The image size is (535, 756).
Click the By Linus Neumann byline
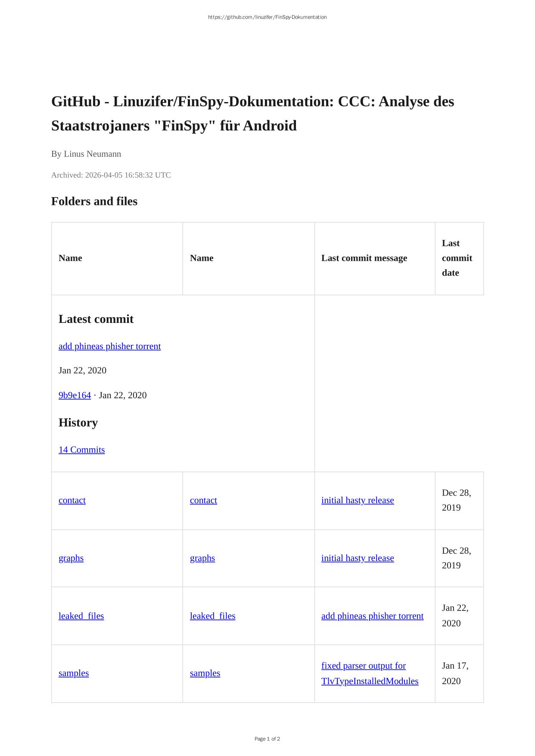[86, 154]
